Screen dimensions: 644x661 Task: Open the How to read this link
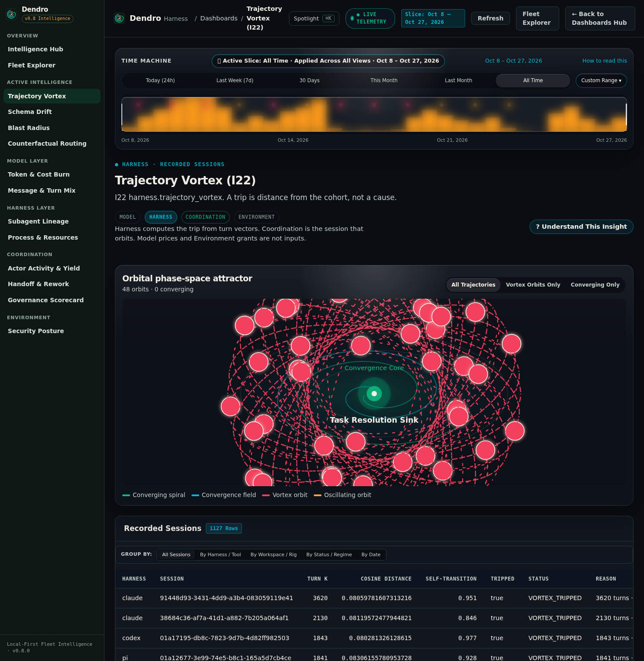click(x=604, y=61)
